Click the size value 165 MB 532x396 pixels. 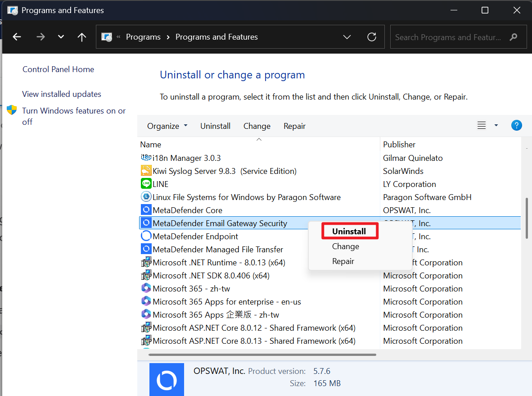tap(327, 383)
